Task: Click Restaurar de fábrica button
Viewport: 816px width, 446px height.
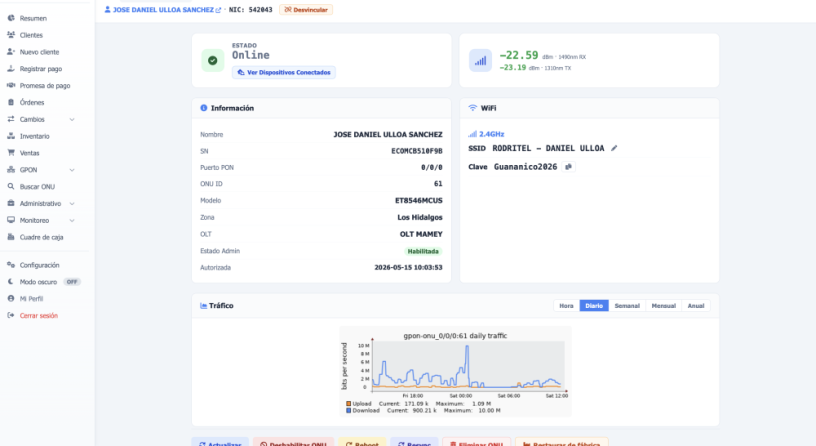Action: point(562,443)
